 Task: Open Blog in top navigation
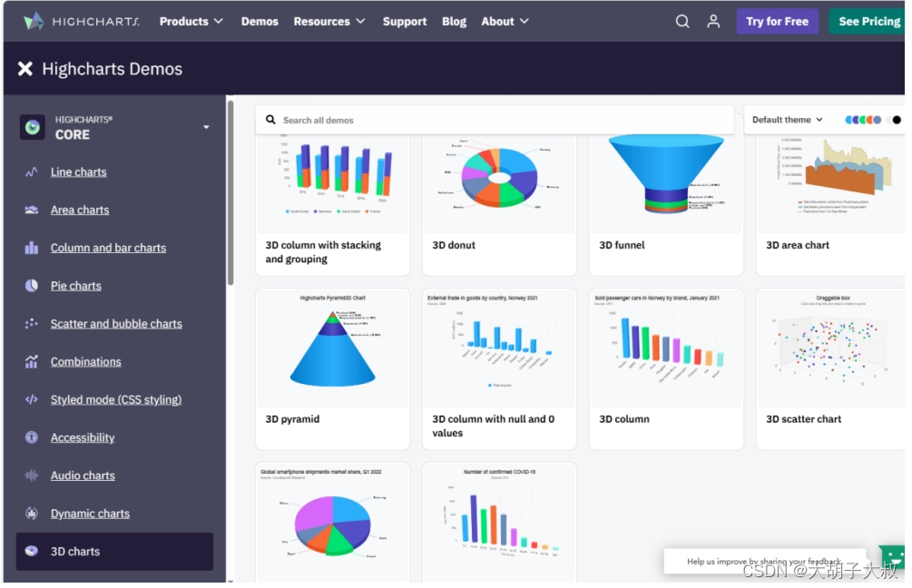pos(454,22)
